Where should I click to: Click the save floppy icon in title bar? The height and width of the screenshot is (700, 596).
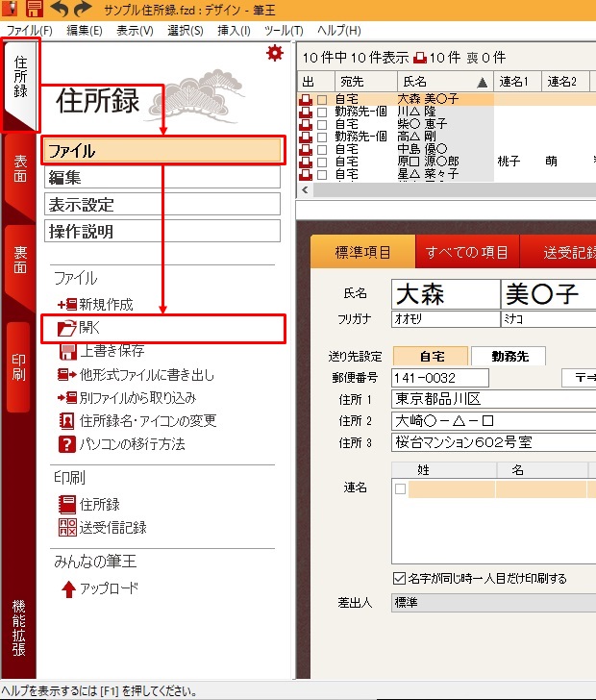[35, 10]
